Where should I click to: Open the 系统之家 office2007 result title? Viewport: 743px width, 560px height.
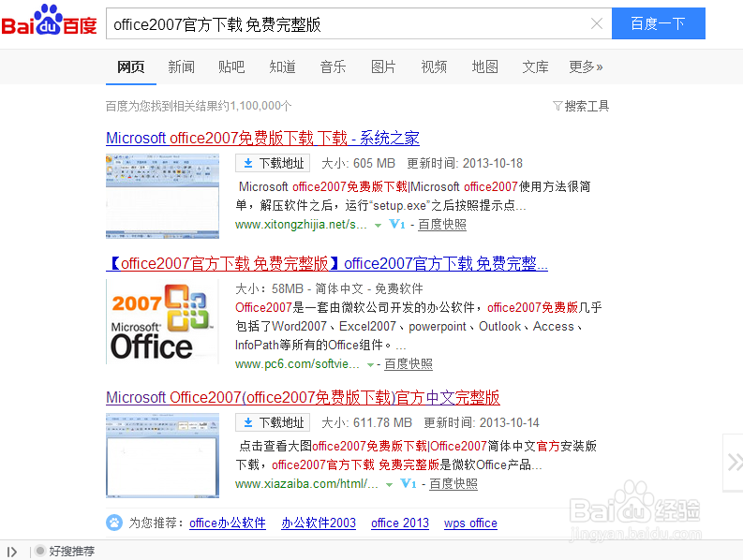point(262,138)
